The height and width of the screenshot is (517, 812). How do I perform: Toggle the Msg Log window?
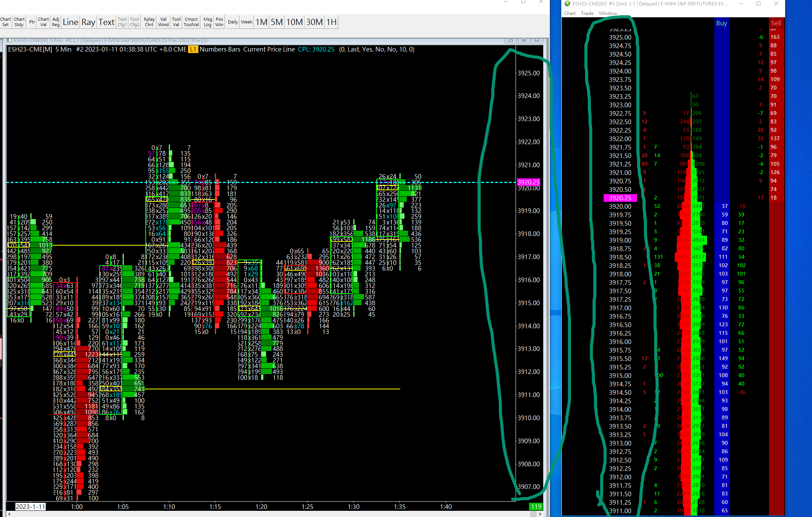point(208,22)
